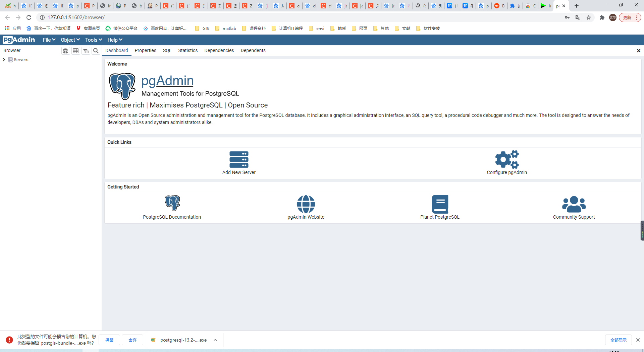Open the browser extensions puzzle icon
Screen dimensions: 644x352
(602, 17)
